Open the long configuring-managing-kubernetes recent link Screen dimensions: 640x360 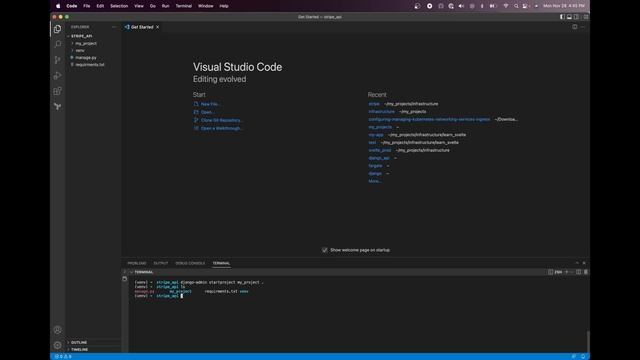[429, 119]
